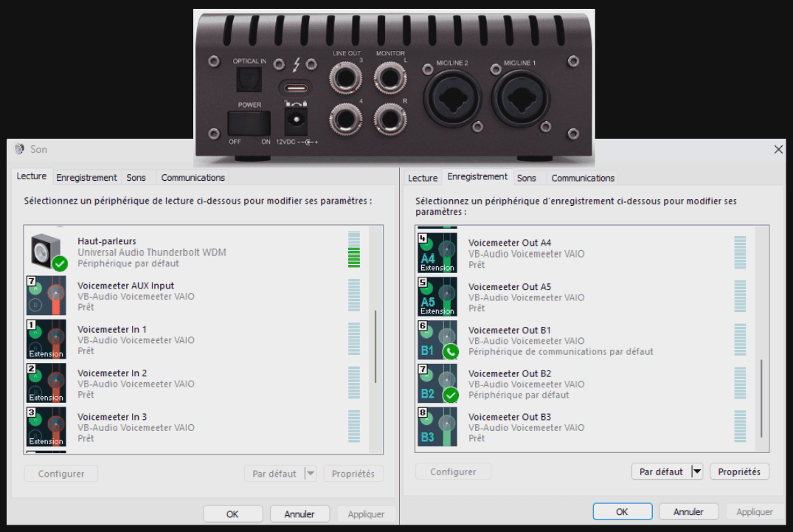The height and width of the screenshot is (532, 793).
Task: Click Voicemeeter Out B3 level meter
Action: pos(740,426)
